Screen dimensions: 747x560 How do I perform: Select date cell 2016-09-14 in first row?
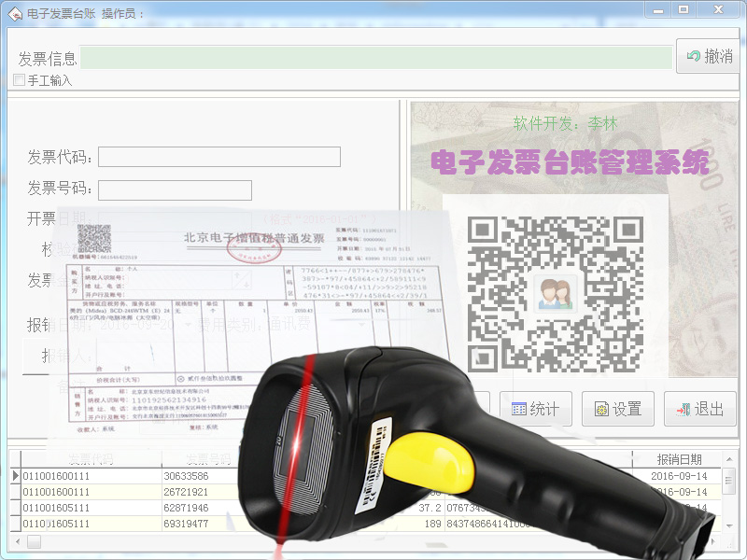pyautogui.click(x=679, y=476)
